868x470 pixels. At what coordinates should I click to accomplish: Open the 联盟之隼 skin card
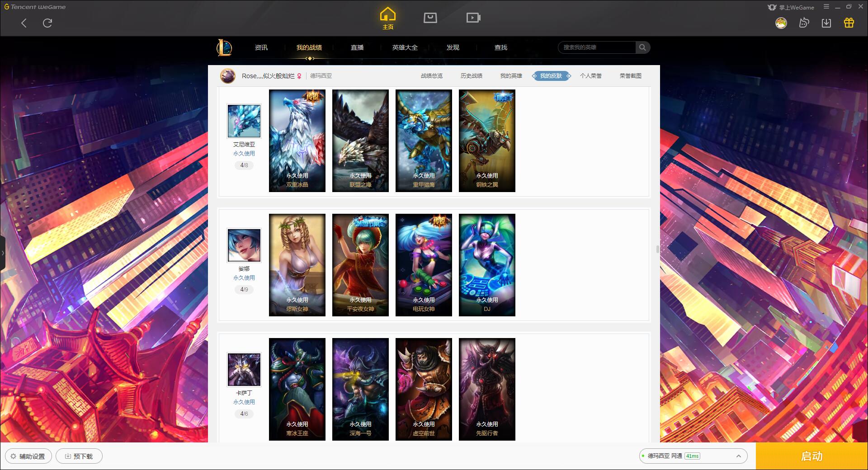pyautogui.click(x=360, y=141)
